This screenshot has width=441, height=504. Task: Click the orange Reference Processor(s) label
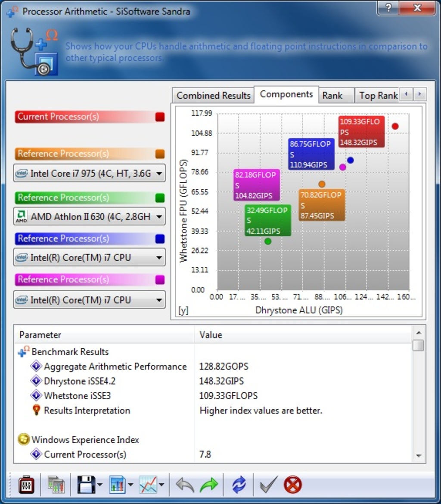(64, 153)
